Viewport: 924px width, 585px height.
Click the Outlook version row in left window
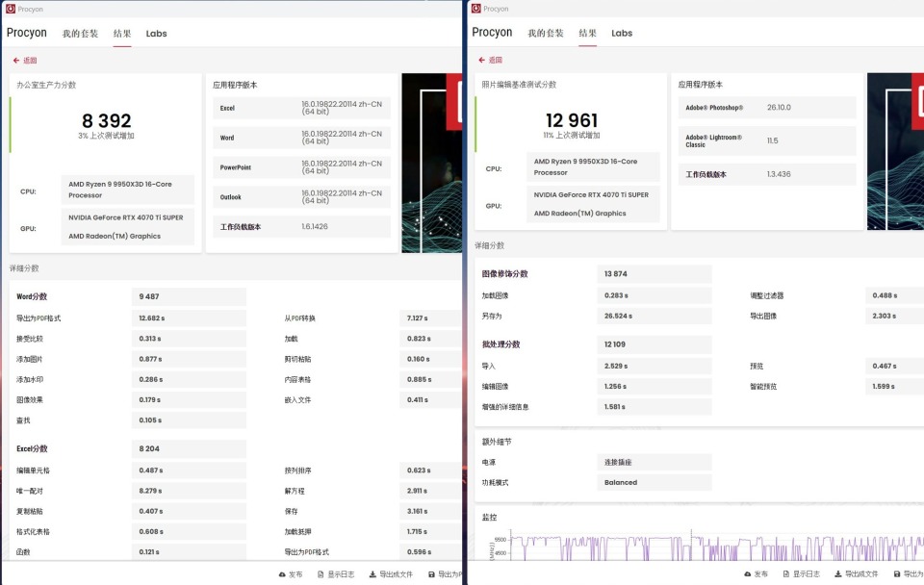point(301,197)
